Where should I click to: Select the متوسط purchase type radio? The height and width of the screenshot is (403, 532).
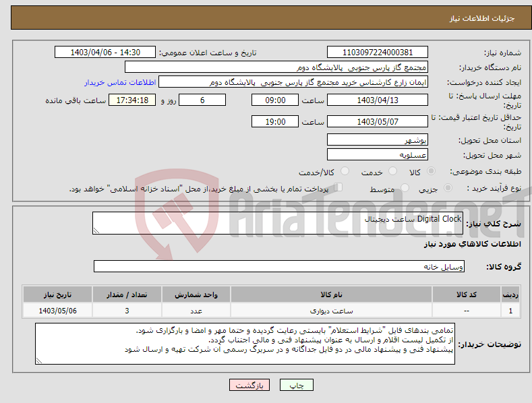pyautogui.click(x=405, y=188)
